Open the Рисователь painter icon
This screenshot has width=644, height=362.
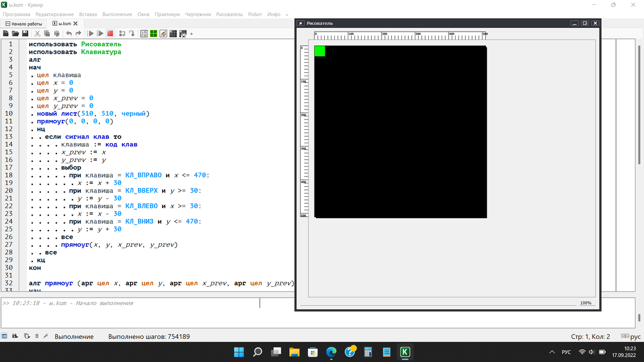click(x=163, y=33)
